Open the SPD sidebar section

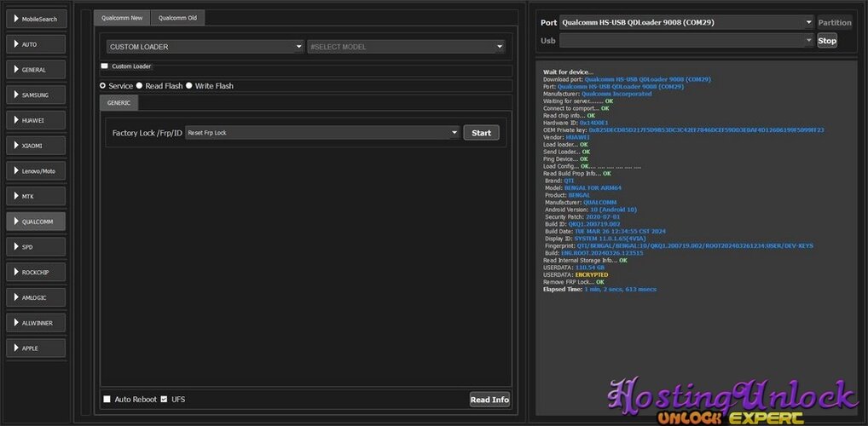click(x=36, y=247)
